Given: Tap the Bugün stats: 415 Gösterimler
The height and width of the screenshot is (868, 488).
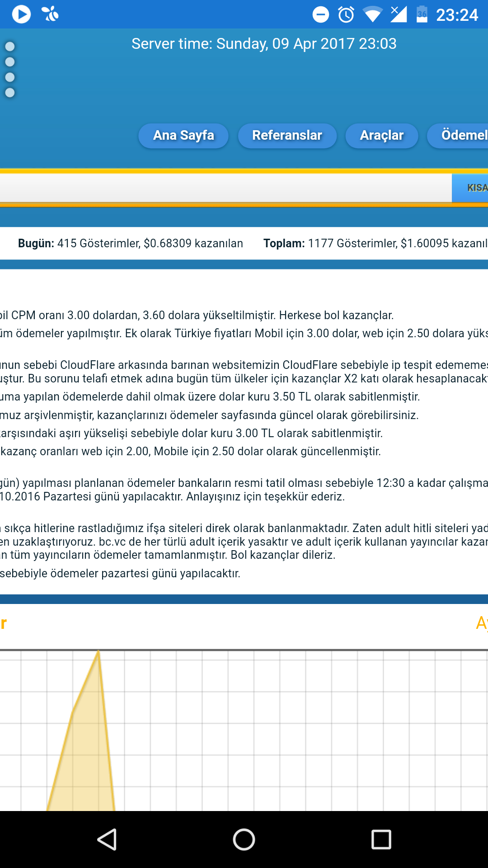Looking at the screenshot, I should coord(131,243).
